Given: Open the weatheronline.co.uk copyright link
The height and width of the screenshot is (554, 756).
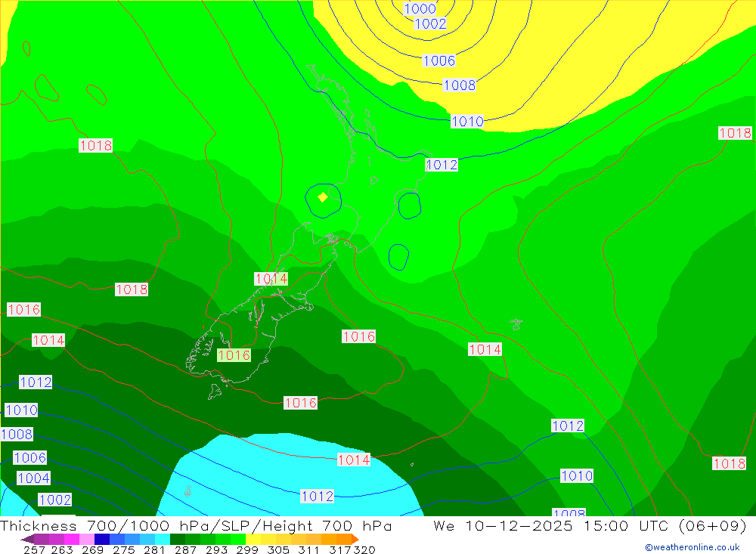Looking at the screenshot, I should pos(692,547).
